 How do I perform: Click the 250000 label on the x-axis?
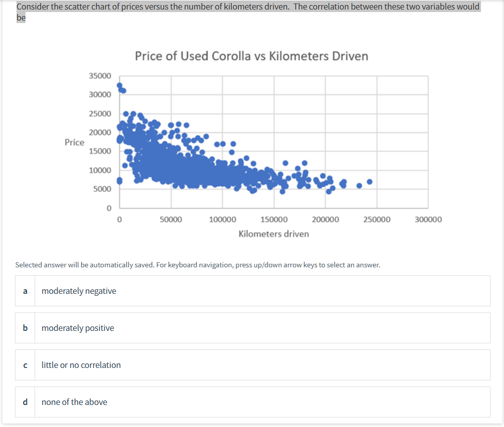click(377, 219)
